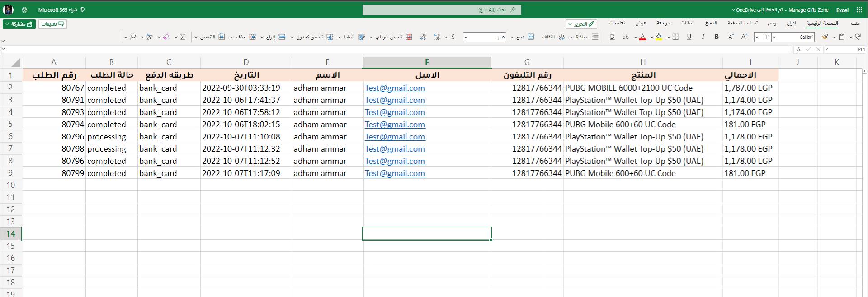The width and height of the screenshot is (868, 297).
Task: Click the Select All corner triangle
Action: 16,62
